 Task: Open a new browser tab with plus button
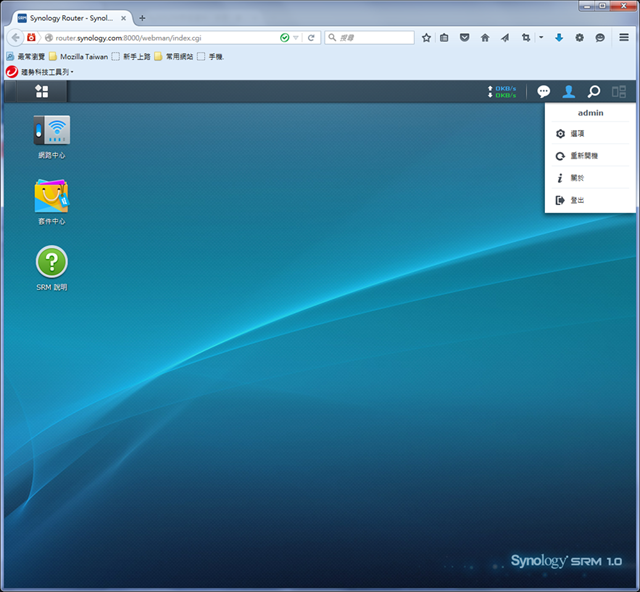pyautogui.click(x=142, y=18)
